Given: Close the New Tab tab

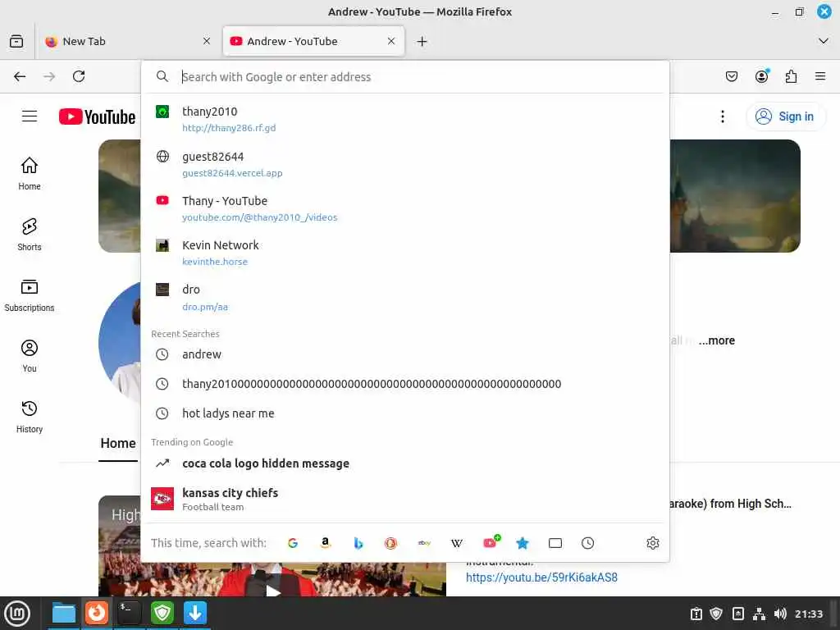Looking at the screenshot, I should pyautogui.click(x=207, y=41).
